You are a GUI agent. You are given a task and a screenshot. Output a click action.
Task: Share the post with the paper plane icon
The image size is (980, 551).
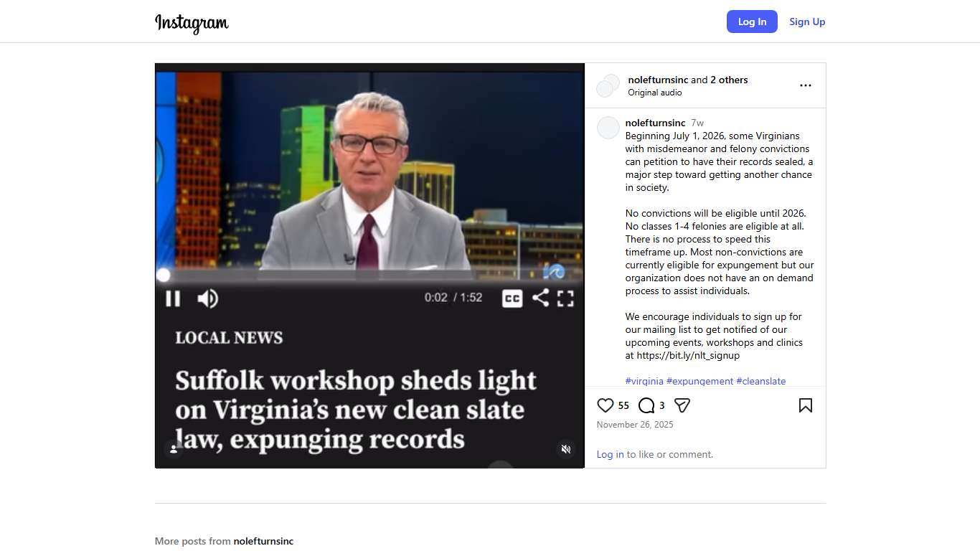coord(682,405)
